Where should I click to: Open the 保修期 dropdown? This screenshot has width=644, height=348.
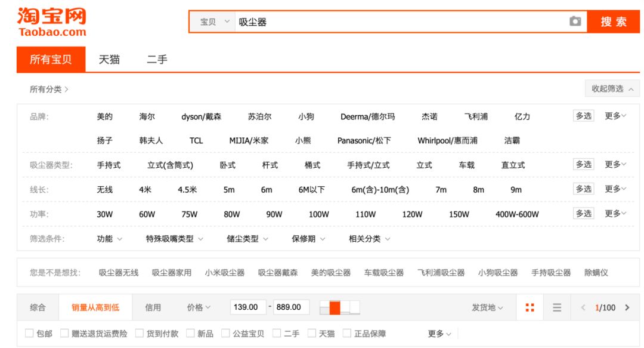click(x=308, y=239)
